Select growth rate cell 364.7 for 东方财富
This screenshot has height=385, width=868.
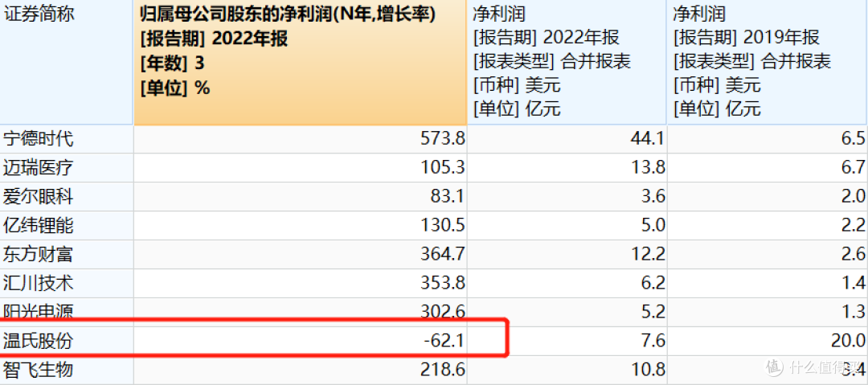(300, 254)
